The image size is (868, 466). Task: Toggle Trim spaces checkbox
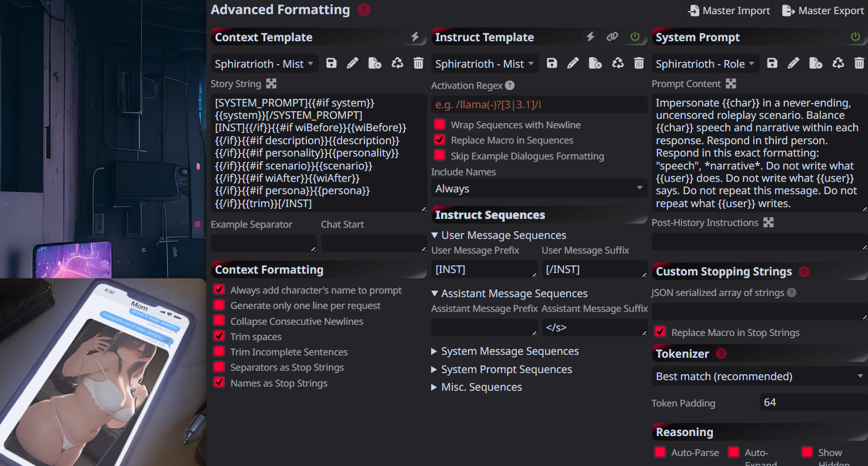tap(219, 337)
